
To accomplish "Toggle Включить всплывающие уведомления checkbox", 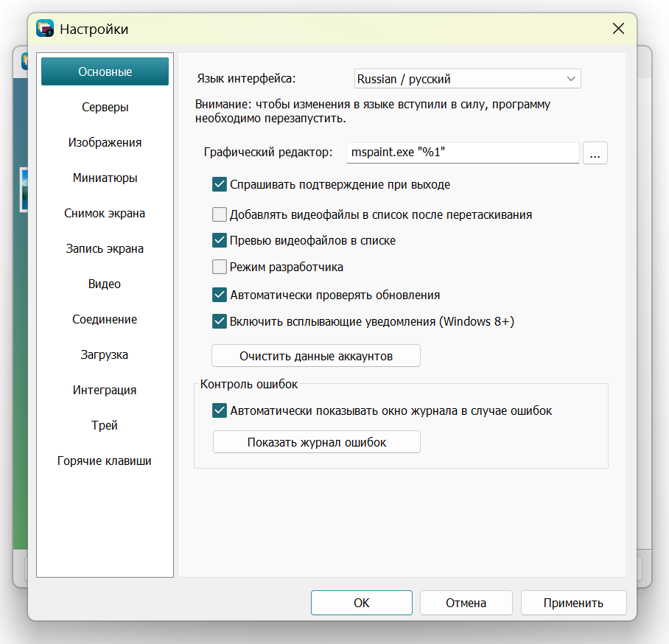I will pyautogui.click(x=220, y=321).
